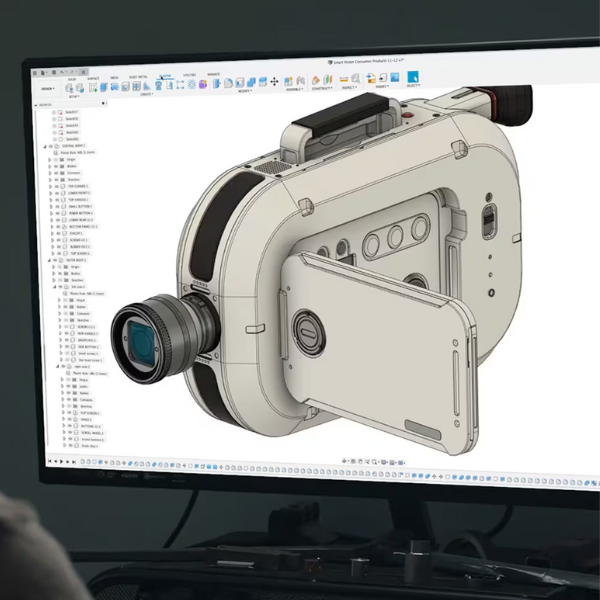600x600 pixels.
Task: Switch to the MESH tab
Action: (114, 78)
